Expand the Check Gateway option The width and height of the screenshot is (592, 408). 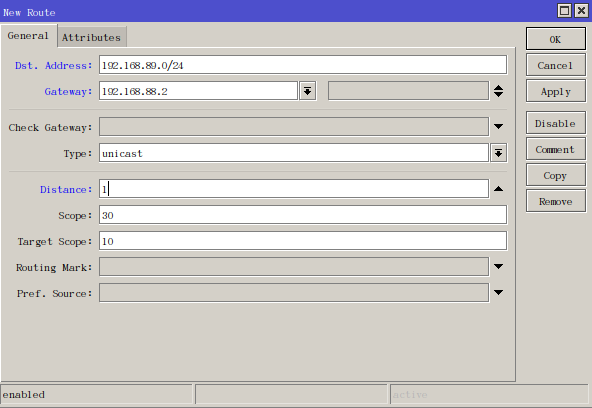point(498,126)
